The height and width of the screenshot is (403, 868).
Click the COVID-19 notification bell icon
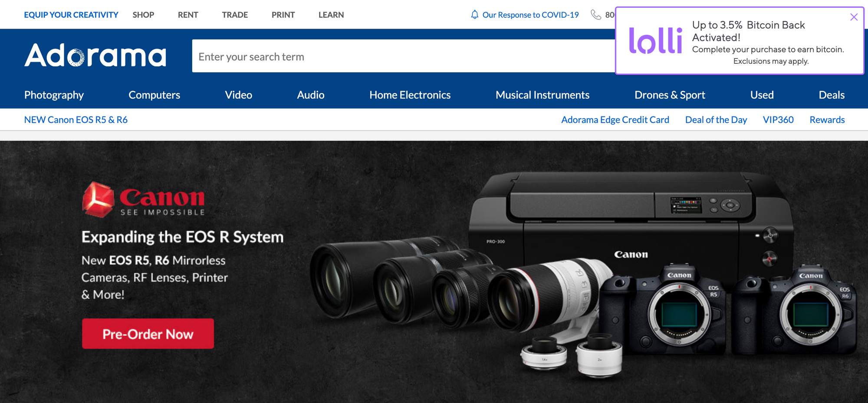click(x=475, y=15)
